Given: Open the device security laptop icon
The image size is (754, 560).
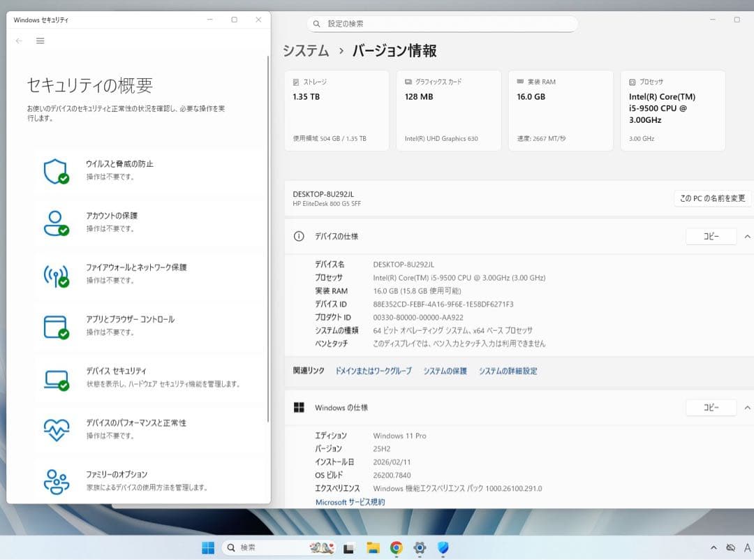Looking at the screenshot, I should tap(57, 380).
